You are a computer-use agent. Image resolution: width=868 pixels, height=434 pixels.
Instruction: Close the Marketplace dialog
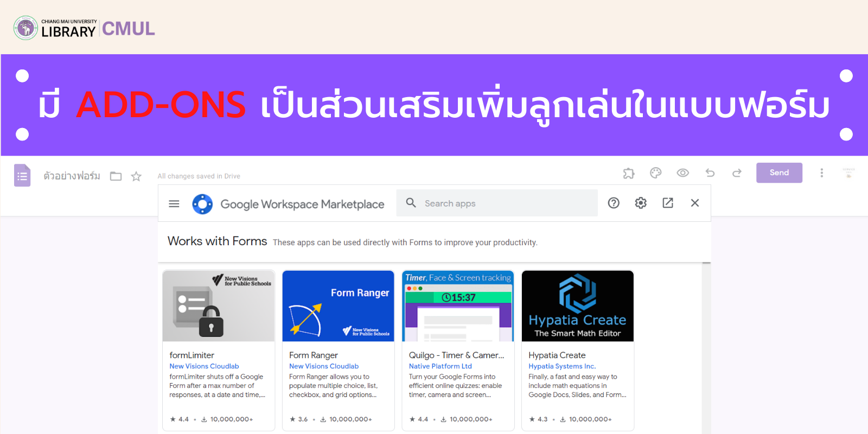[x=695, y=203]
